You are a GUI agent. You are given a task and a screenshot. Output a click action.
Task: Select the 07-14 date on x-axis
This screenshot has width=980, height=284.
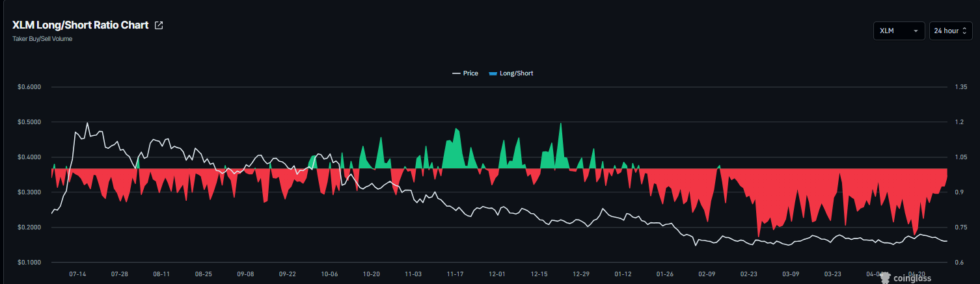[x=77, y=274]
